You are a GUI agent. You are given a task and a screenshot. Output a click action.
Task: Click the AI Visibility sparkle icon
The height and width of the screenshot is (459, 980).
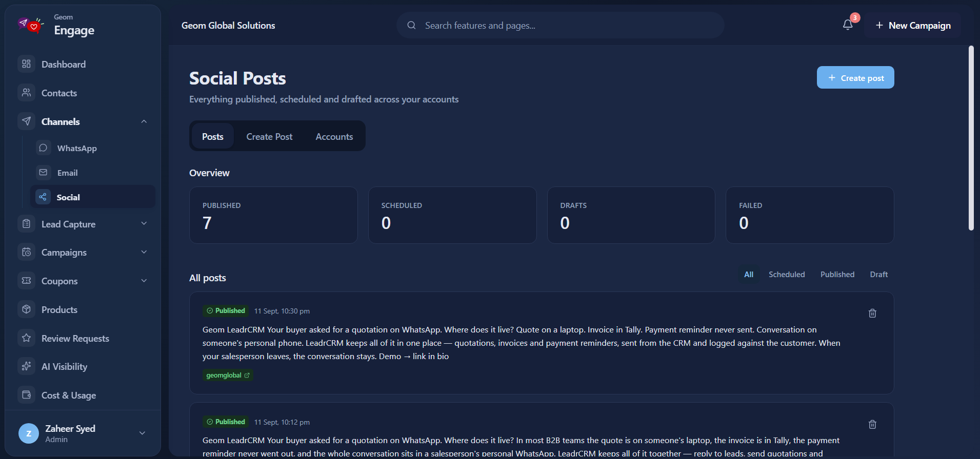[26, 366]
